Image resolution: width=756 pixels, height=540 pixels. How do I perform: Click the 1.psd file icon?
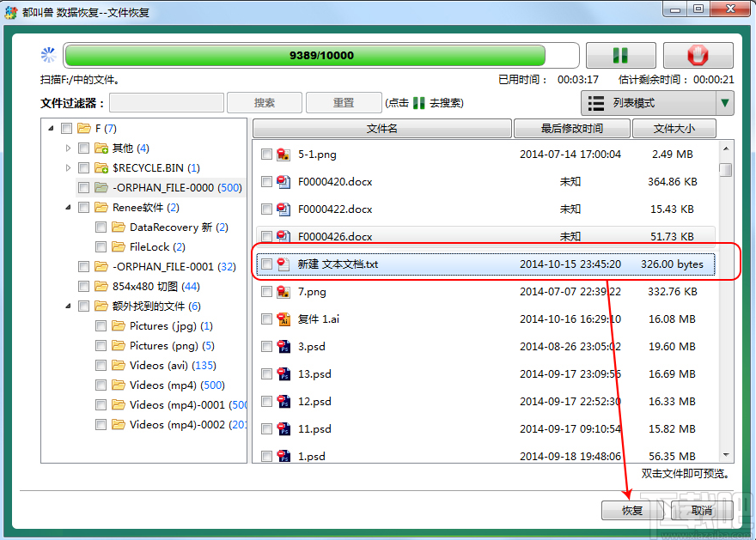[283, 456]
